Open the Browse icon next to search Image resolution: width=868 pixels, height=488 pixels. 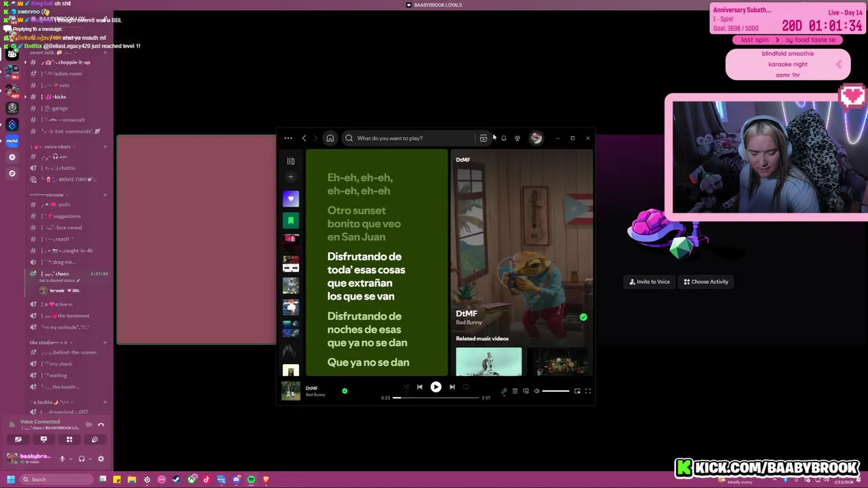(484, 138)
